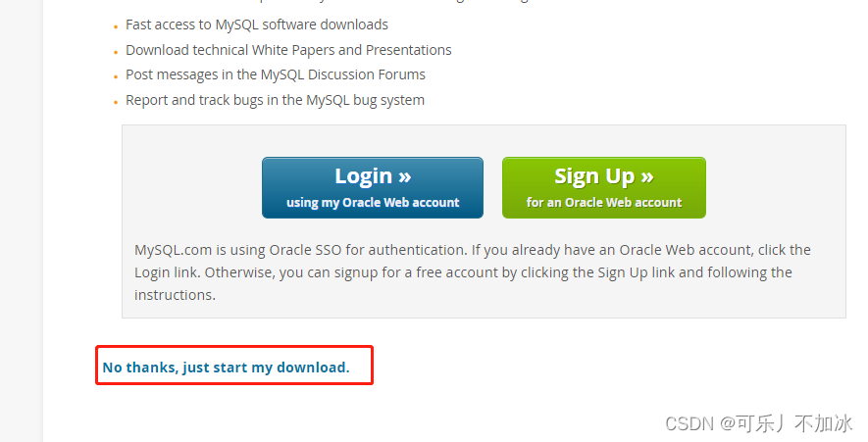This screenshot has height=442, width=868.
Task: Click the orange bullet beside Post messages
Action: point(116,76)
